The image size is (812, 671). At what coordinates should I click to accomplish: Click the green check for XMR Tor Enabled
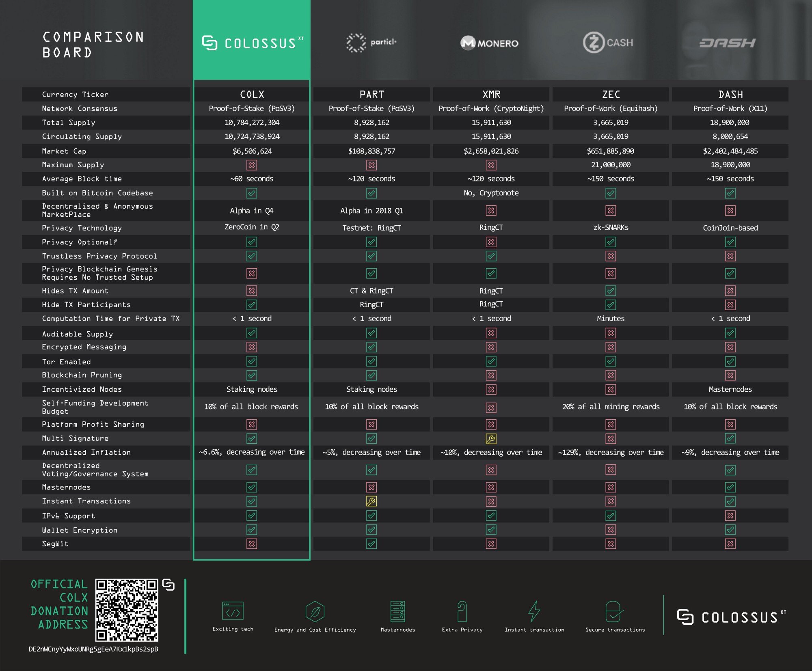[491, 361]
